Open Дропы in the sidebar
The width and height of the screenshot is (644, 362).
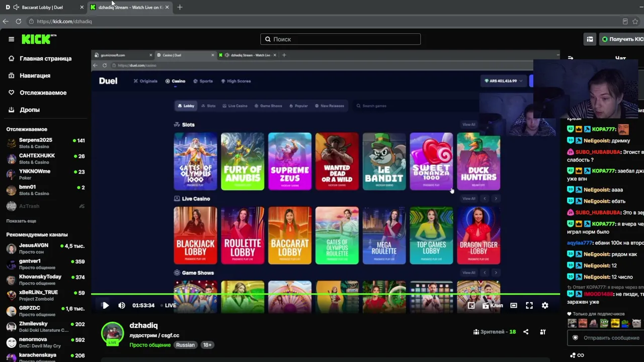click(x=29, y=110)
